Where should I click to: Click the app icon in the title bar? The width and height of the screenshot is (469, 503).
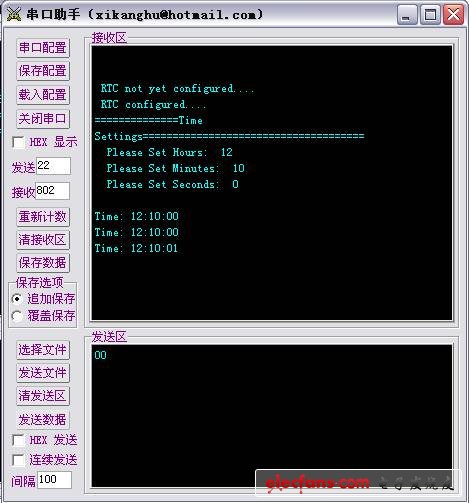pyautogui.click(x=14, y=14)
